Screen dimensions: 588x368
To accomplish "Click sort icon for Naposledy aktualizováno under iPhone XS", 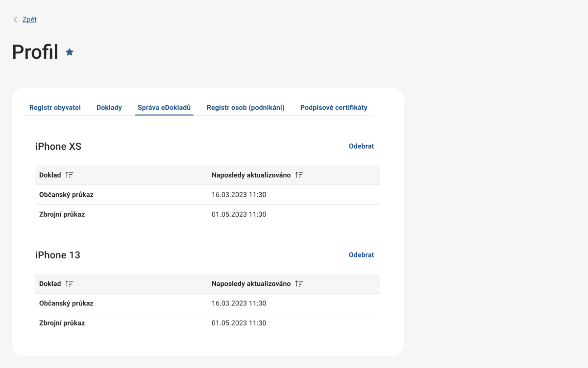I will [299, 175].
